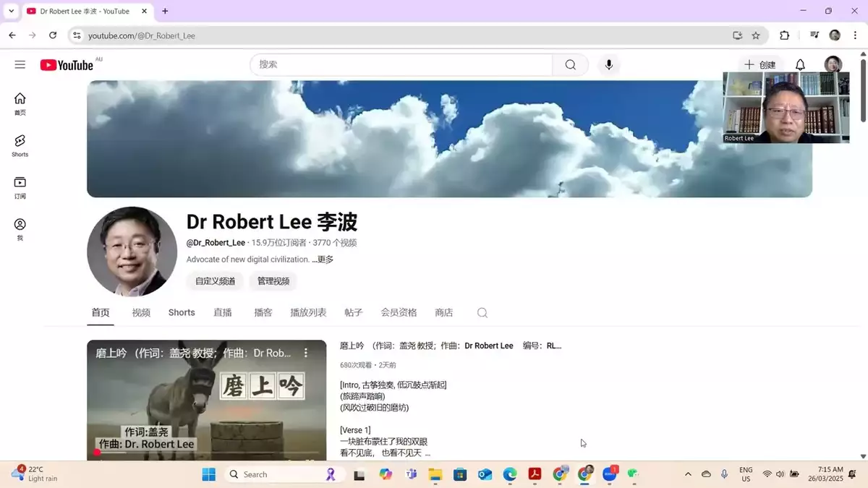The image size is (868, 488).
Task: Open three-dot menu on 磨上吟 video
Action: coord(306,353)
